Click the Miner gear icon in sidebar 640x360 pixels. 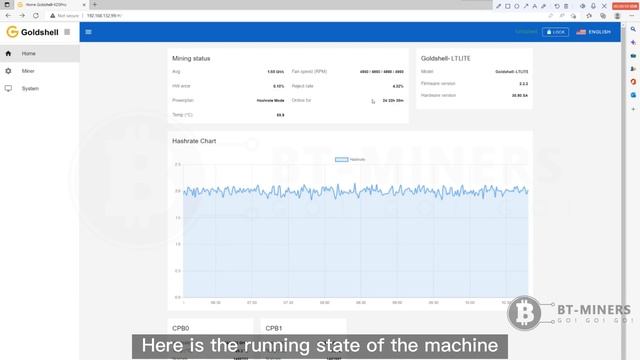[8, 71]
